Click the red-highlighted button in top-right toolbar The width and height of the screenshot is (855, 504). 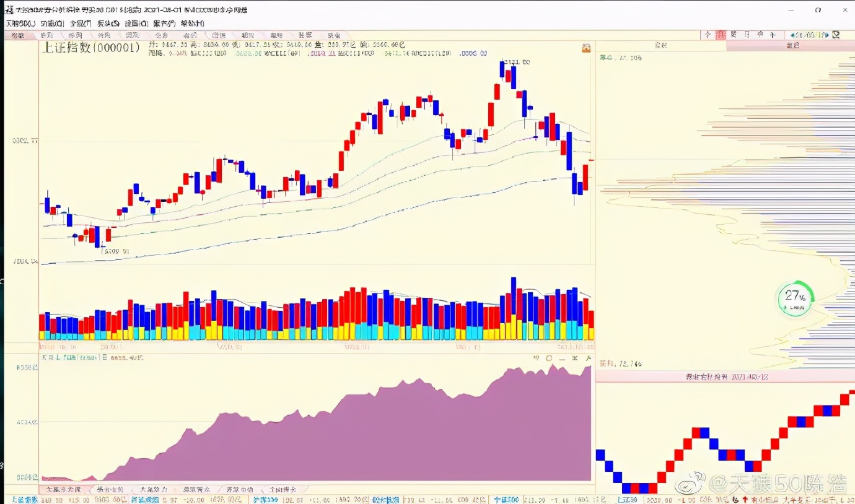coord(721,35)
